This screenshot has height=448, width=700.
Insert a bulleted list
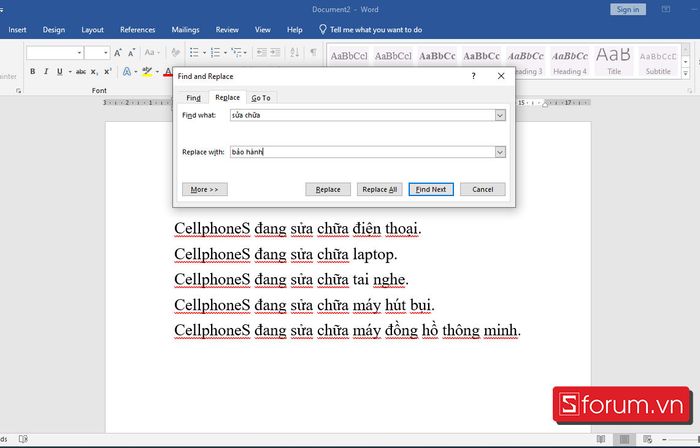194,53
